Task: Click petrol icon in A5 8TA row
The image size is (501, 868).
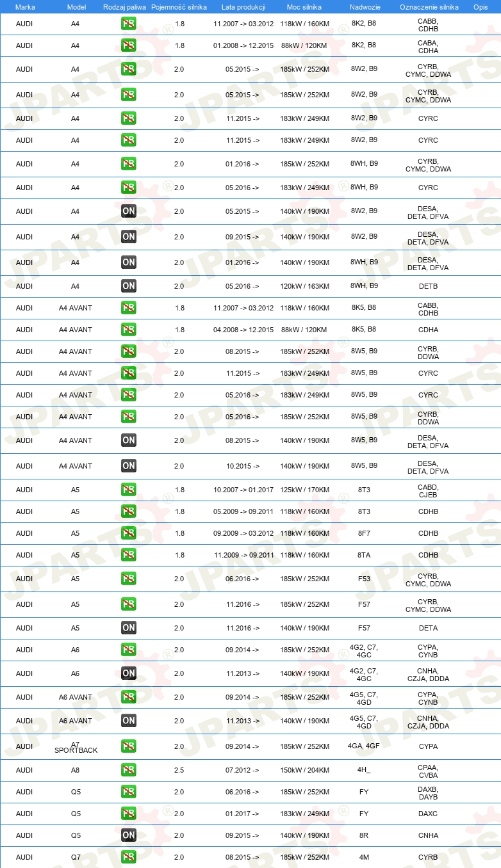Action: point(129,555)
